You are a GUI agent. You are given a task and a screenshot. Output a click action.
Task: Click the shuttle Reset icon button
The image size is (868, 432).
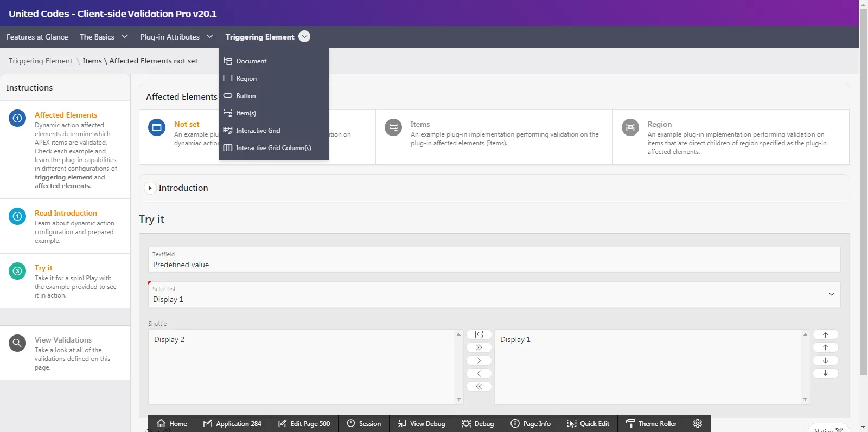point(478,334)
